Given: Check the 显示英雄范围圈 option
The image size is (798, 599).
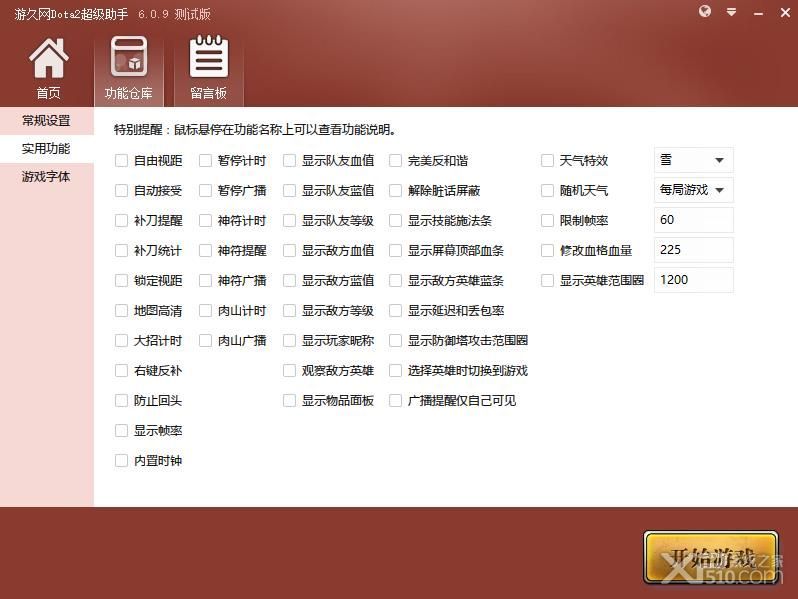Looking at the screenshot, I should pyautogui.click(x=547, y=281).
